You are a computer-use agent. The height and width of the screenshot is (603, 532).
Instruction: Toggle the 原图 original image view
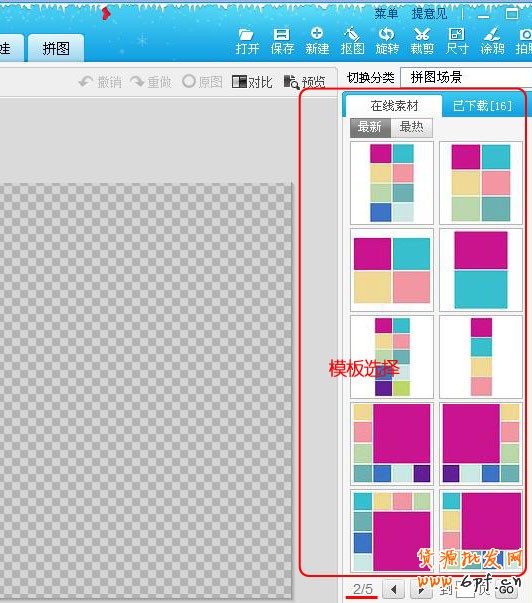pyautogui.click(x=202, y=82)
